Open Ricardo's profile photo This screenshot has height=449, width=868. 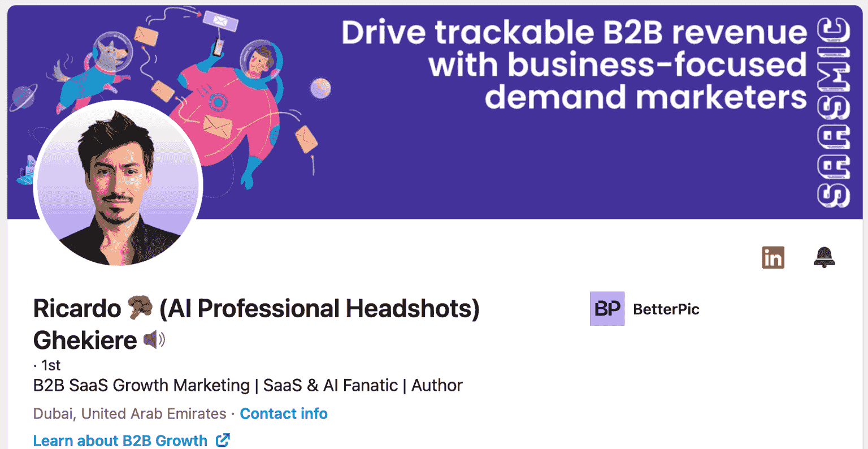[x=118, y=183]
